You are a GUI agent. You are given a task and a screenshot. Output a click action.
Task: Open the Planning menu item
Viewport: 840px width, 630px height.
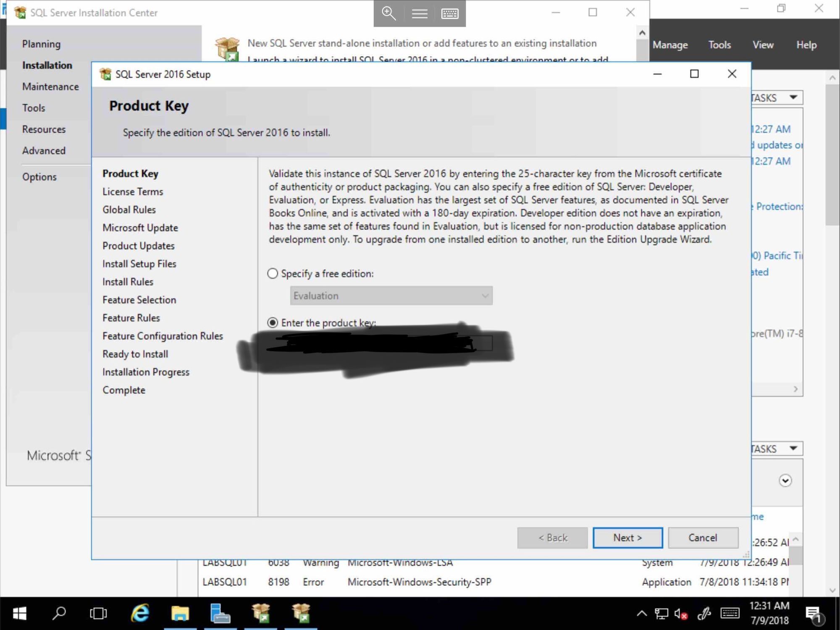point(41,44)
